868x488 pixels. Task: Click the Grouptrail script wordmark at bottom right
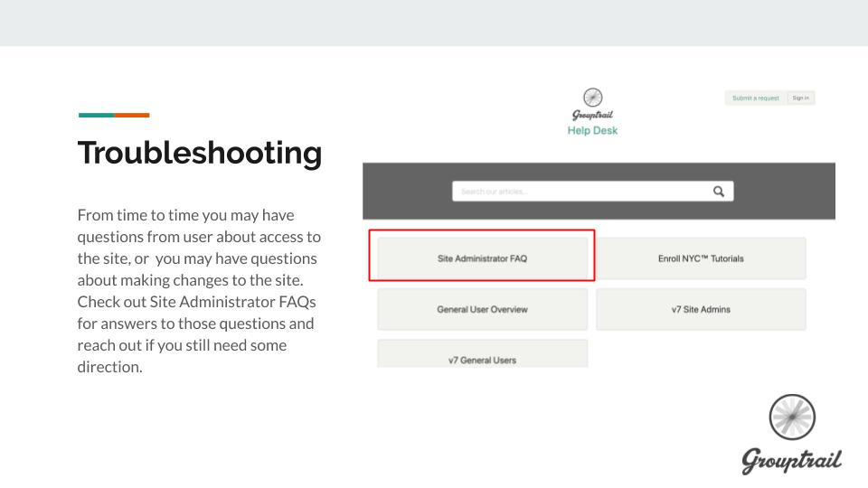(x=791, y=459)
